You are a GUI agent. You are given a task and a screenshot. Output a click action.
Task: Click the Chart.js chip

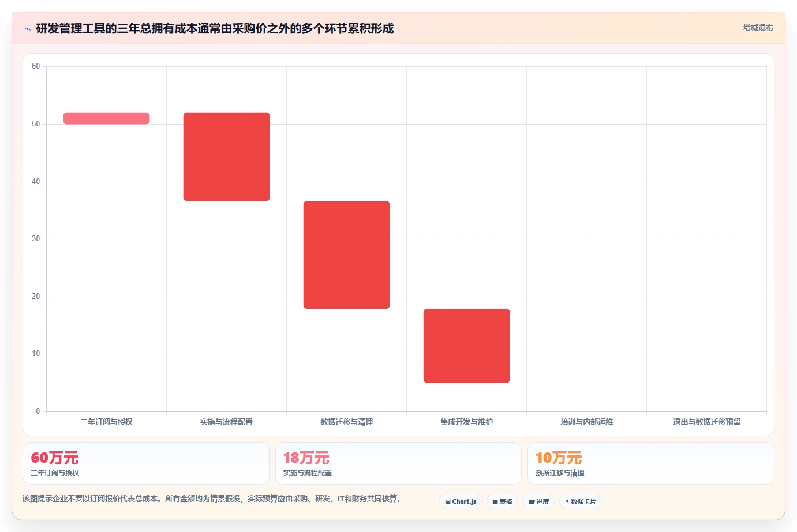click(x=461, y=501)
